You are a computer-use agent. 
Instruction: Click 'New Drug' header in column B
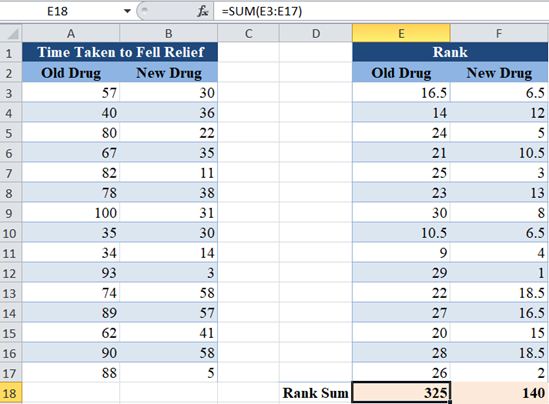pos(169,72)
